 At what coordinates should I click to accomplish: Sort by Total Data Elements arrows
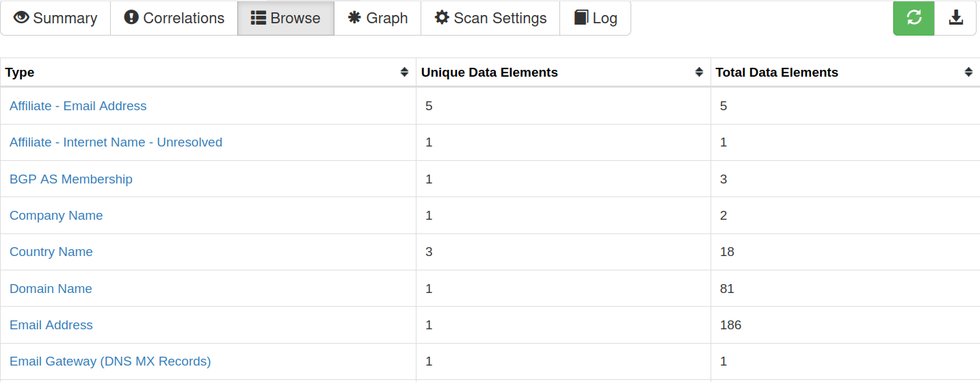(x=968, y=72)
